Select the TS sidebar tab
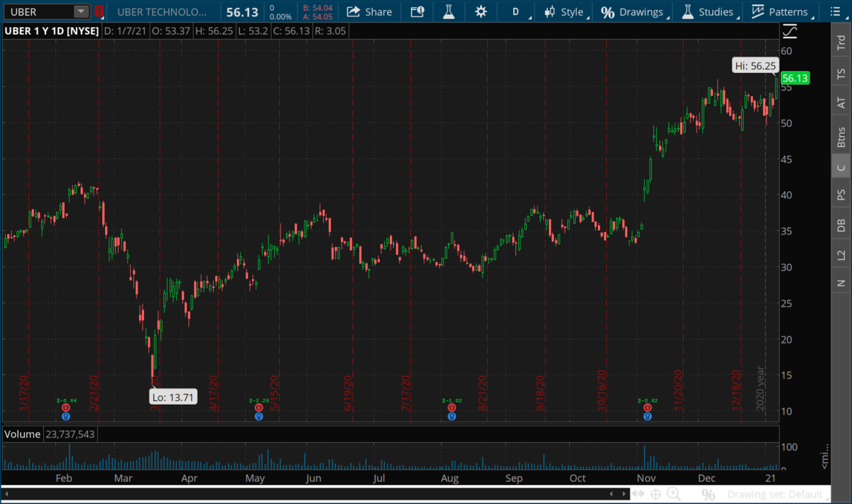The height and width of the screenshot is (504, 852). tap(841, 73)
